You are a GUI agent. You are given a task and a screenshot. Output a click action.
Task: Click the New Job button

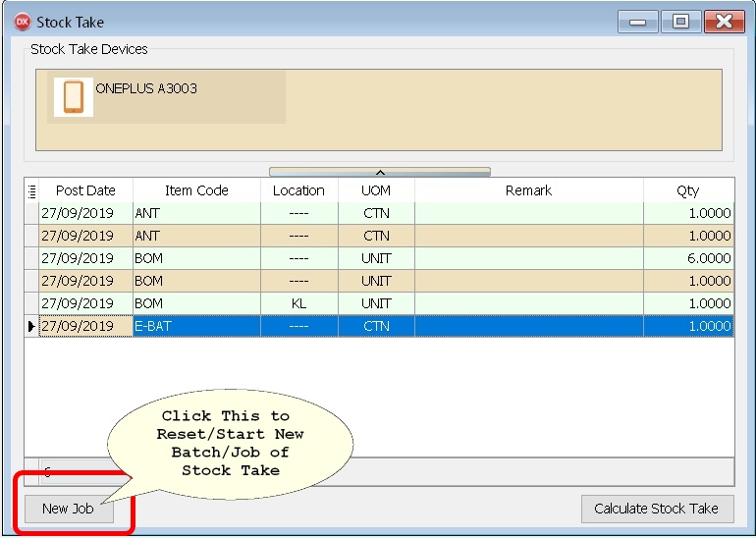68,509
